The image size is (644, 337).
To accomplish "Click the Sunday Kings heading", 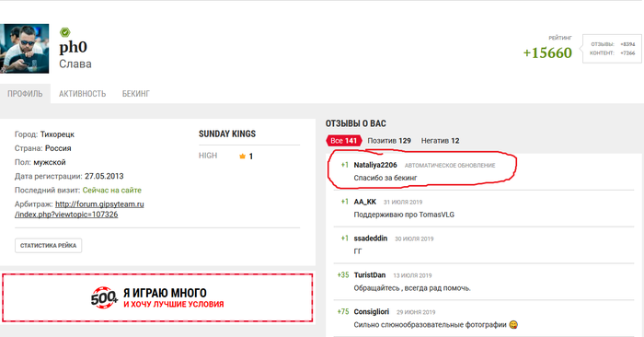I will tap(227, 134).
